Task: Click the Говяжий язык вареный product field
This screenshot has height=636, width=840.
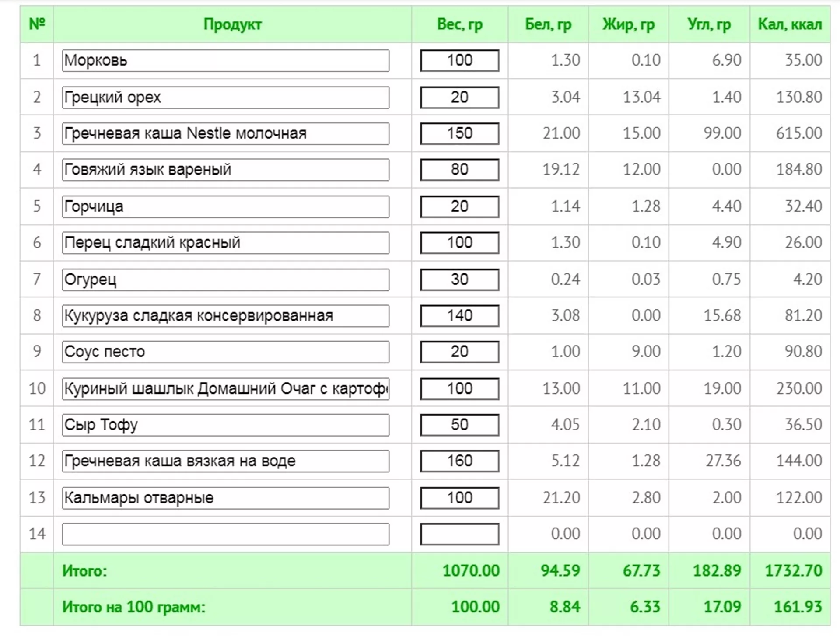Action: 225,170
